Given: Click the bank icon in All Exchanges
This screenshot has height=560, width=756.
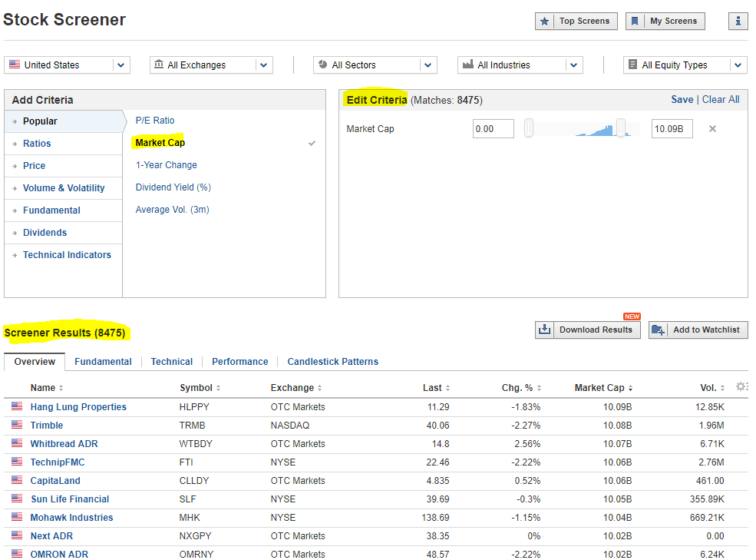Looking at the screenshot, I should coord(159,65).
